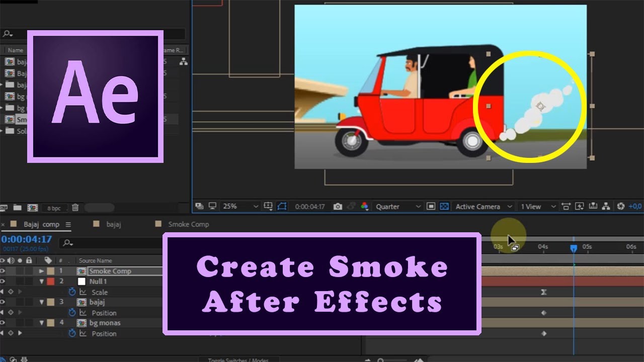Collapse the bg monas layer
Viewport: 644px width, 362px height.
coord(42,323)
